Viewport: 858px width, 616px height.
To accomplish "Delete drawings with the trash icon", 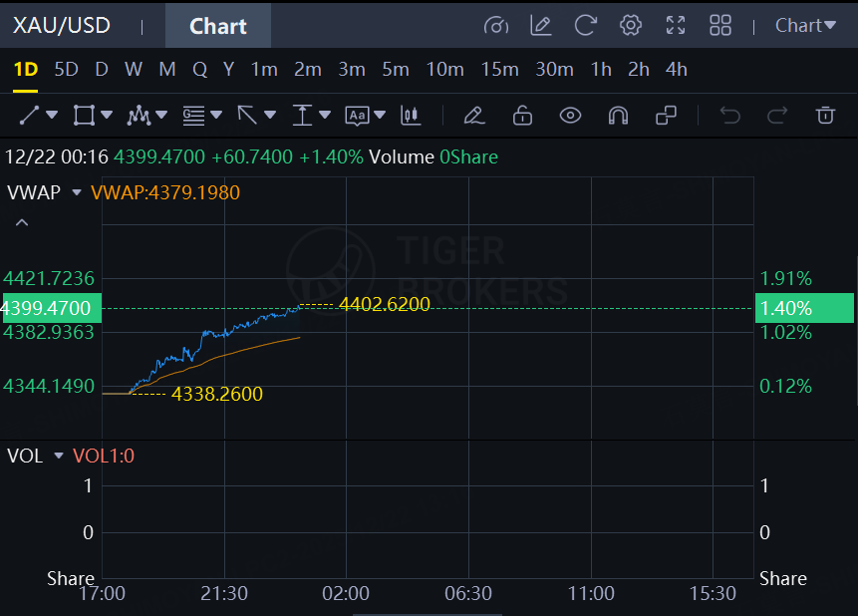I will click(825, 116).
